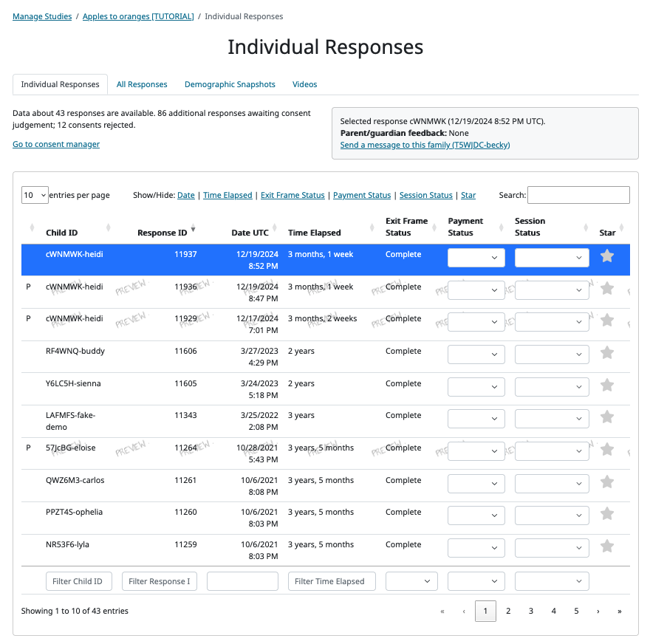Go to page 5 of results
650x644 pixels.
(x=576, y=611)
